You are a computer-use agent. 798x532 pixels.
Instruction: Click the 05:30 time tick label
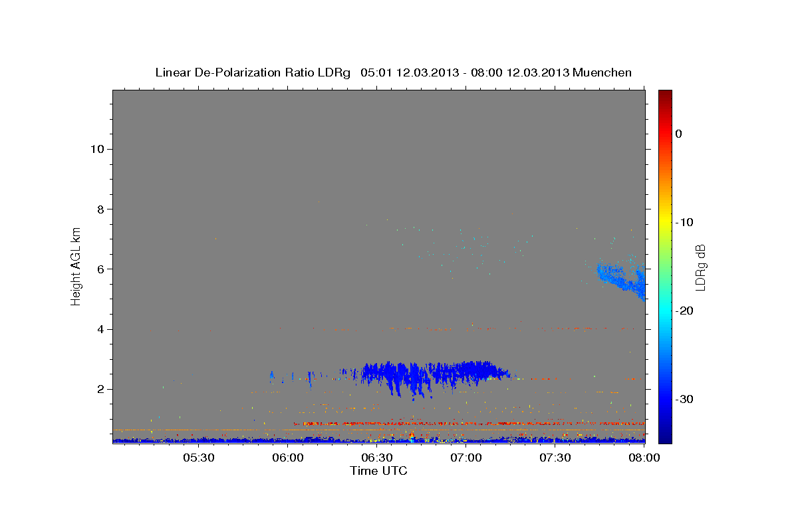tap(198, 458)
